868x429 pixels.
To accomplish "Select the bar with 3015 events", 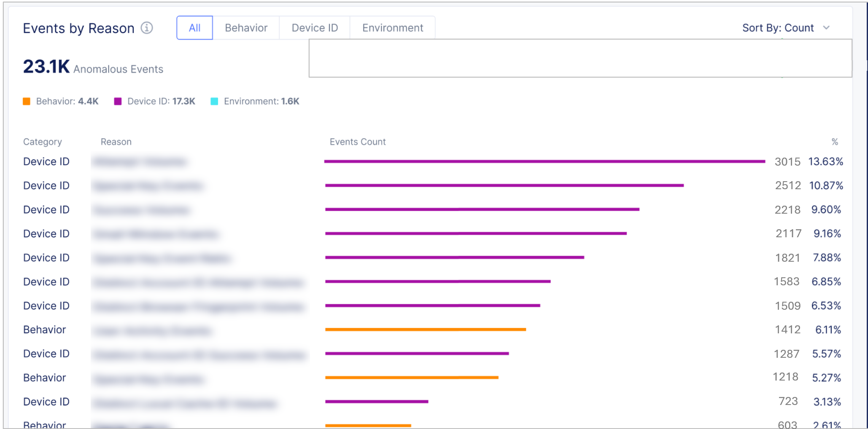I will click(544, 161).
